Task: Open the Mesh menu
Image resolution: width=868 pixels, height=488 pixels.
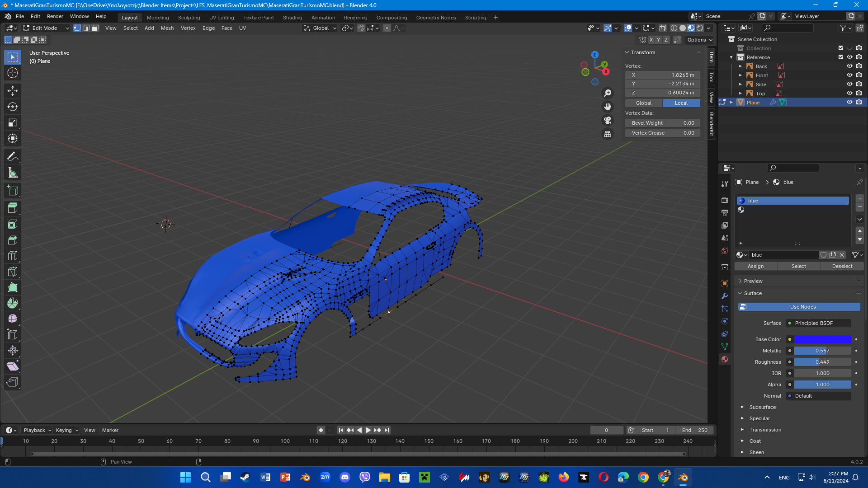Action: pos(167,28)
